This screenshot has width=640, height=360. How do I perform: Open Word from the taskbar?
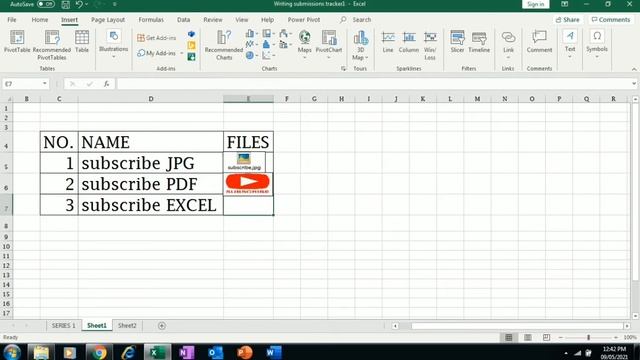click(273, 352)
